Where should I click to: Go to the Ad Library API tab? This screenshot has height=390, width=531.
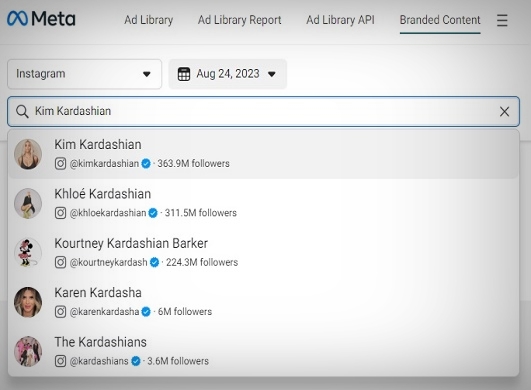(340, 20)
